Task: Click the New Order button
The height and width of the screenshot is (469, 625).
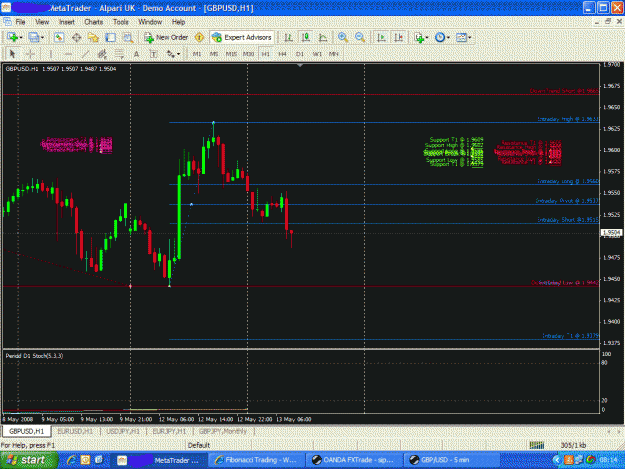Action: point(166,37)
